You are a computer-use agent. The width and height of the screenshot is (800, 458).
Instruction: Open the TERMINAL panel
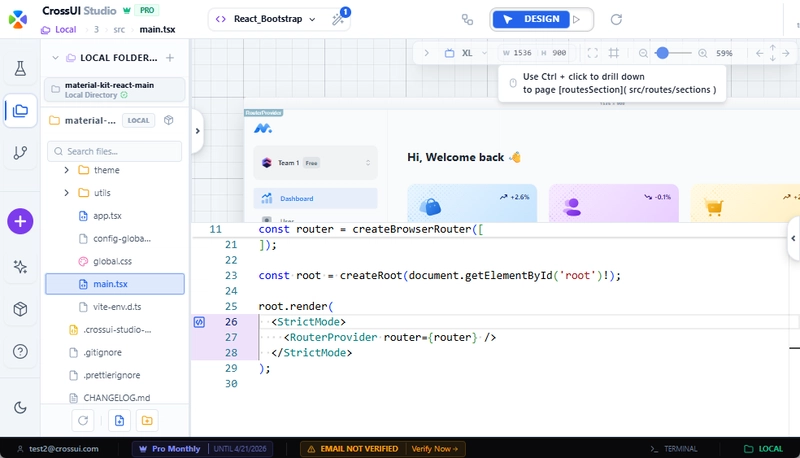673,449
